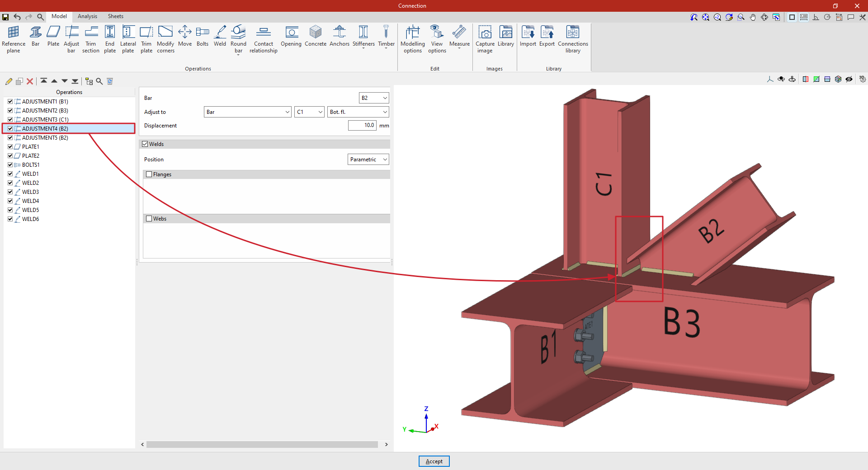Expand the Position Parametric dropdown
Viewport: 868px width, 470px height.
(368, 160)
